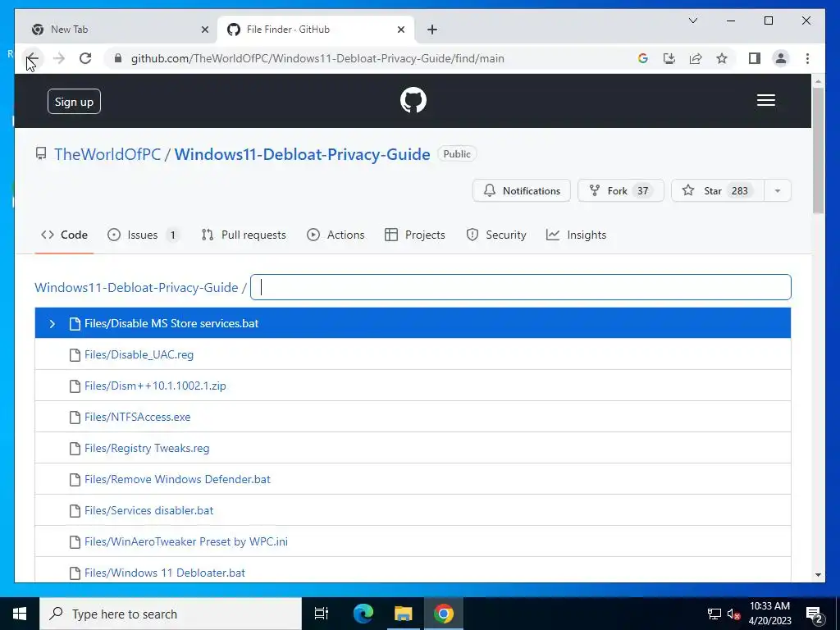Open Task View in taskbar
The width and height of the screenshot is (840, 630).
[x=322, y=614]
